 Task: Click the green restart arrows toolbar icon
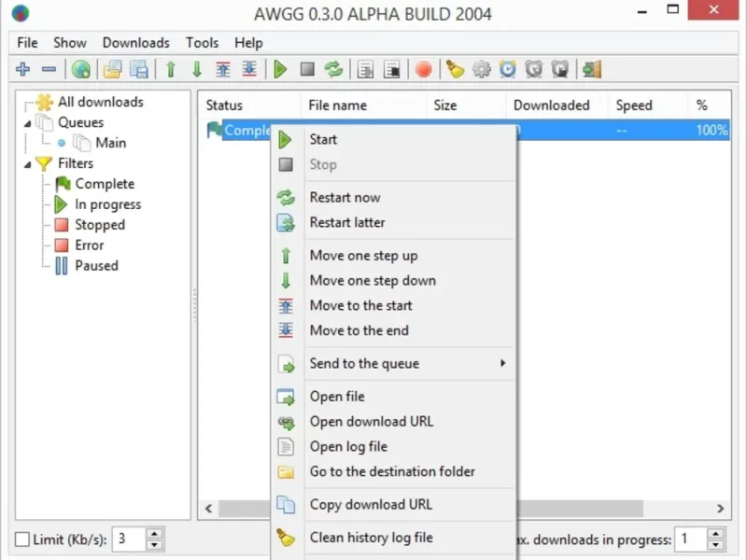tap(333, 69)
